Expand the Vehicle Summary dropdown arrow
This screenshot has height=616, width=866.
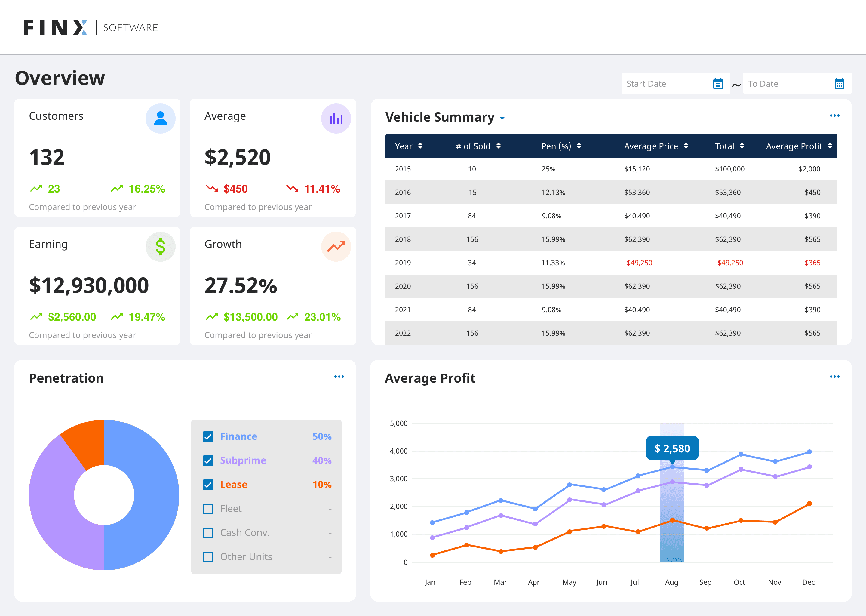click(x=502, y=118)
